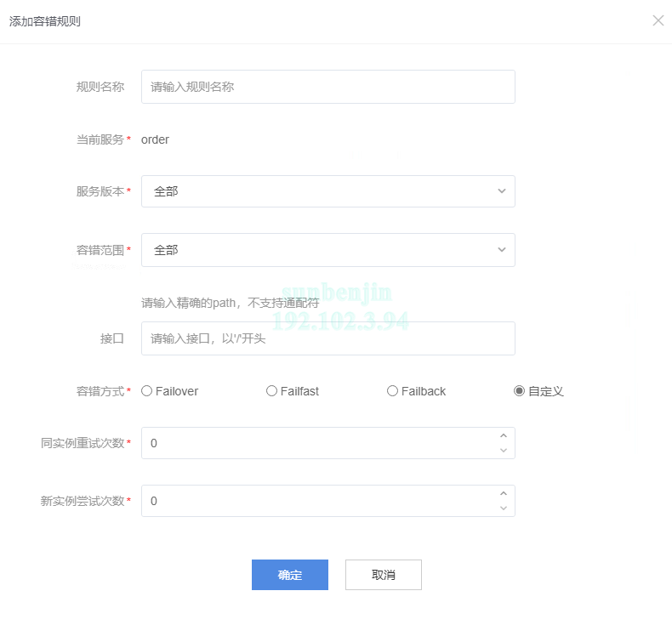Click the 新实例尝试次数 number field
The height and width of the screenshot is (625, 672).
[319, 501]
